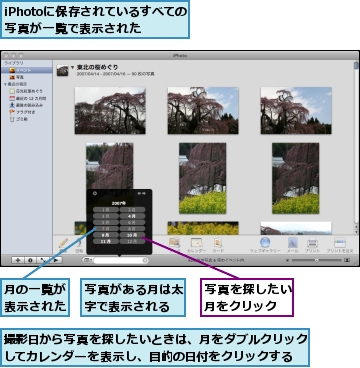Click the info (i) button
Viewport: 360px width, 368px height.
(x=30, y=260)
